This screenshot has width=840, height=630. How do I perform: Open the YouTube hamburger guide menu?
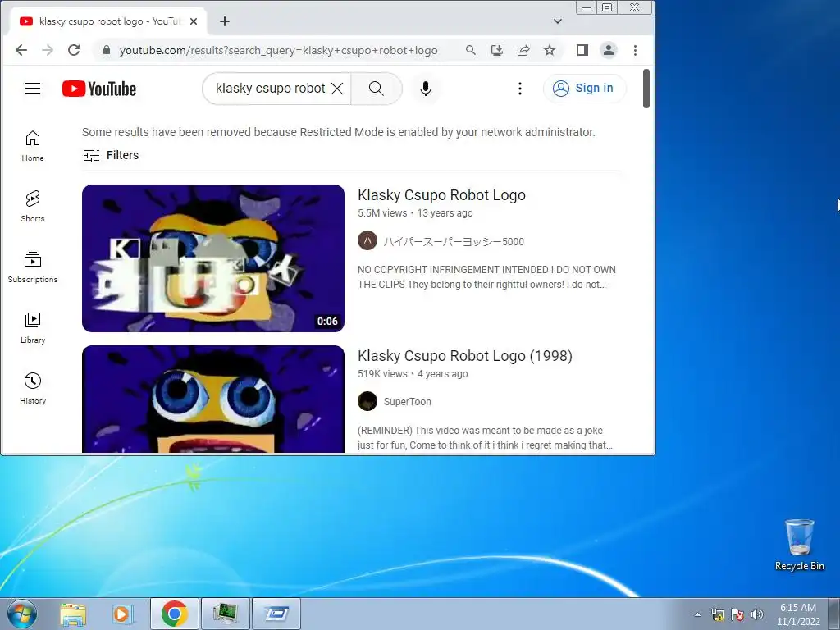tap(33, 89)
